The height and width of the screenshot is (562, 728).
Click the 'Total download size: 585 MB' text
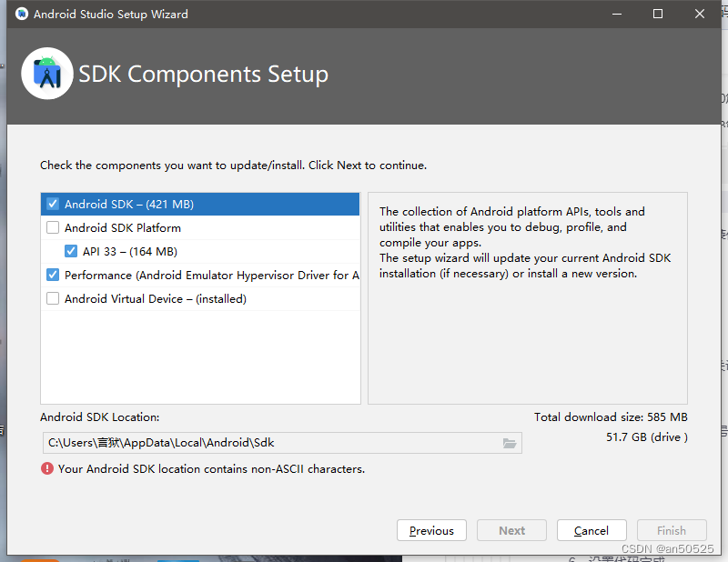611,417
